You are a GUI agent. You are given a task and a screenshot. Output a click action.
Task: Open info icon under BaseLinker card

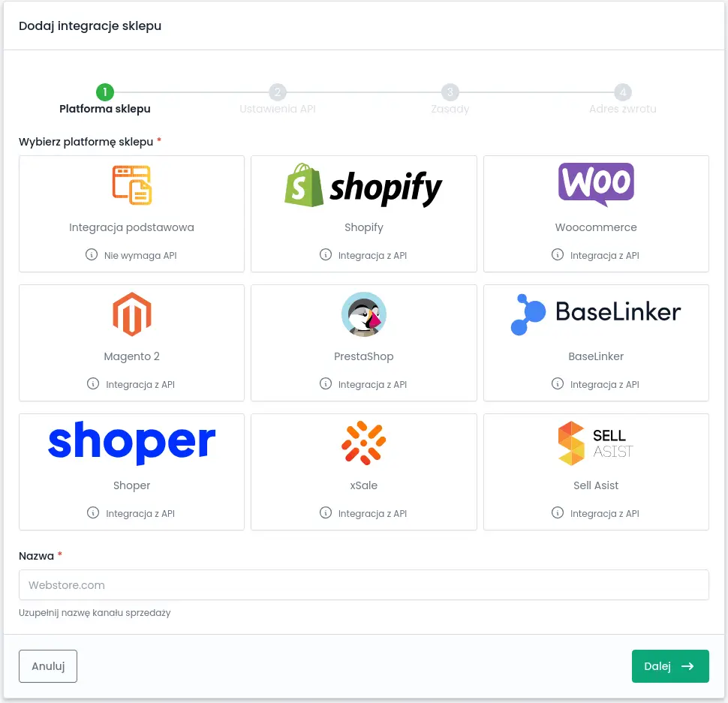[x=557, y=383]
